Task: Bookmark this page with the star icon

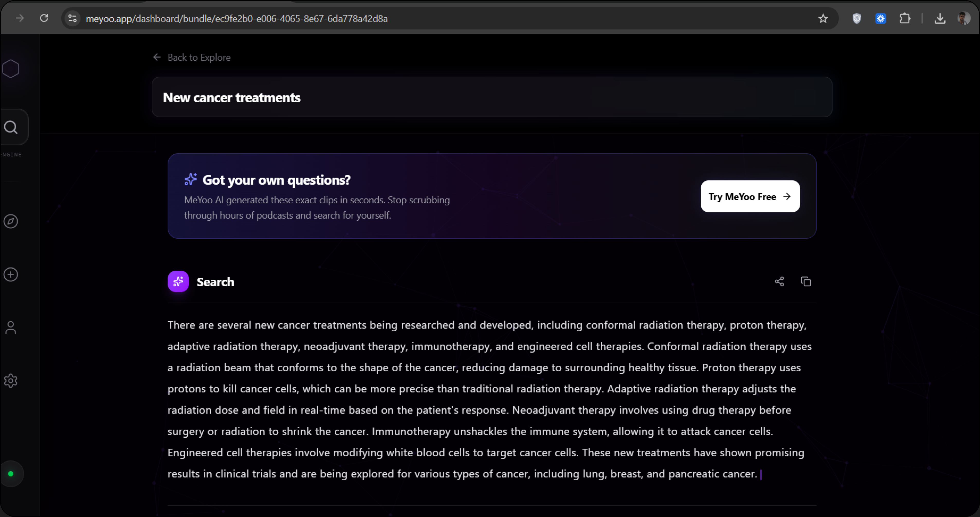Action: click(x=823, y=18)
